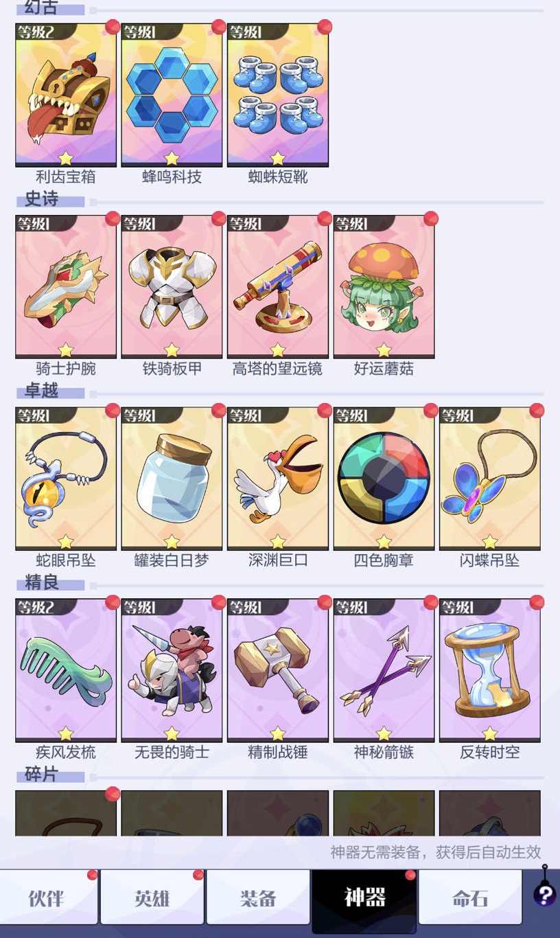Open the question mark help button
The image size is (560, 938).
coord(545,895)
